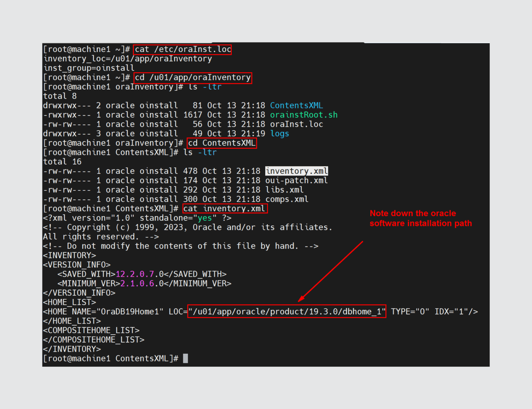Click the boxed cd /u01/app/oraInventory command

pos(192,77)
